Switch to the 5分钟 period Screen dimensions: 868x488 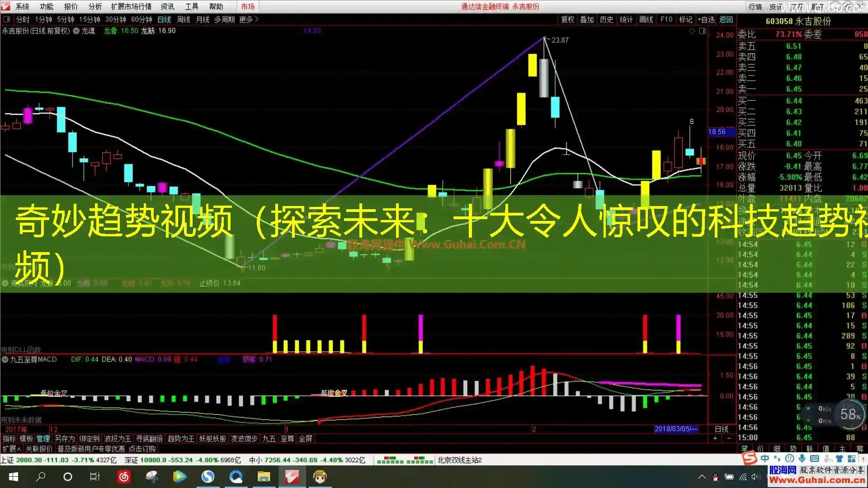(x=66, y=19)
